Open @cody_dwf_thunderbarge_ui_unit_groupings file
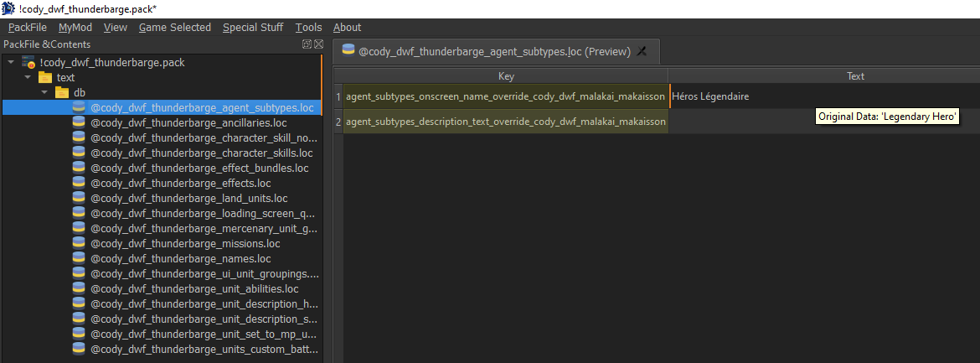Viewport: 980px width, 363px height. pos(204,273)
